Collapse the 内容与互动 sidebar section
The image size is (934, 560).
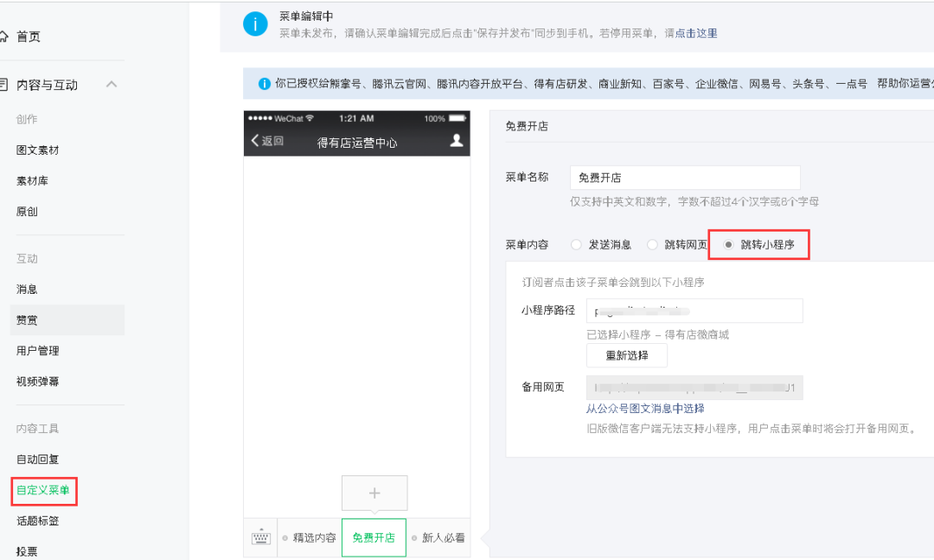[x=111, y=84]
